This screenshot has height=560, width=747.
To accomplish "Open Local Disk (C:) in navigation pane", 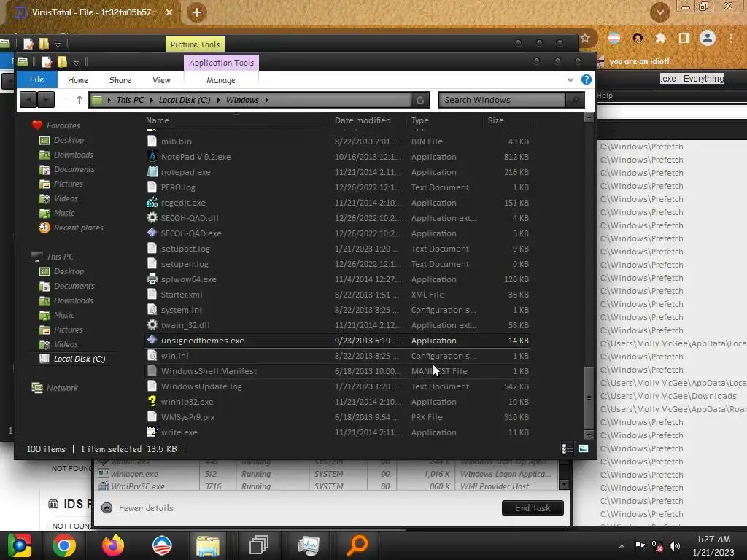I will 79,359.
